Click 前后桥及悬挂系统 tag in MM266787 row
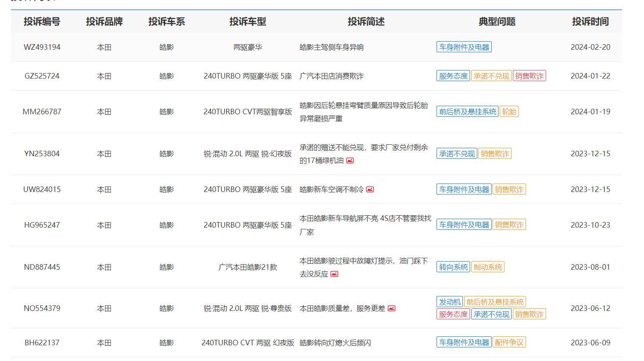644x361 pixels. [x=468, y=112]
